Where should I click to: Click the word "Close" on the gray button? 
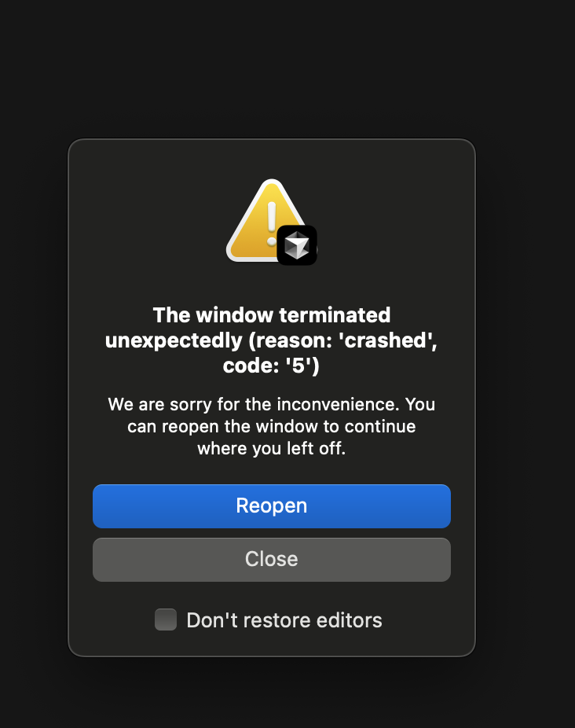[272, 559]
